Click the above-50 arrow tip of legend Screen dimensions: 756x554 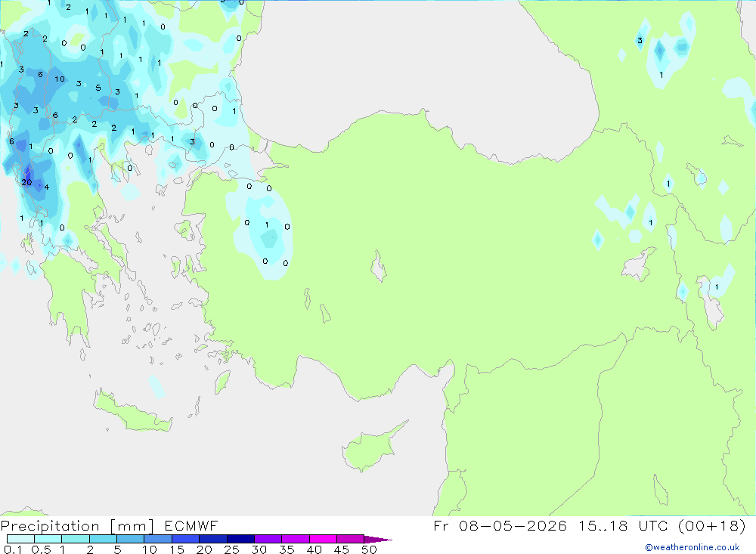(x=378, y=540)
